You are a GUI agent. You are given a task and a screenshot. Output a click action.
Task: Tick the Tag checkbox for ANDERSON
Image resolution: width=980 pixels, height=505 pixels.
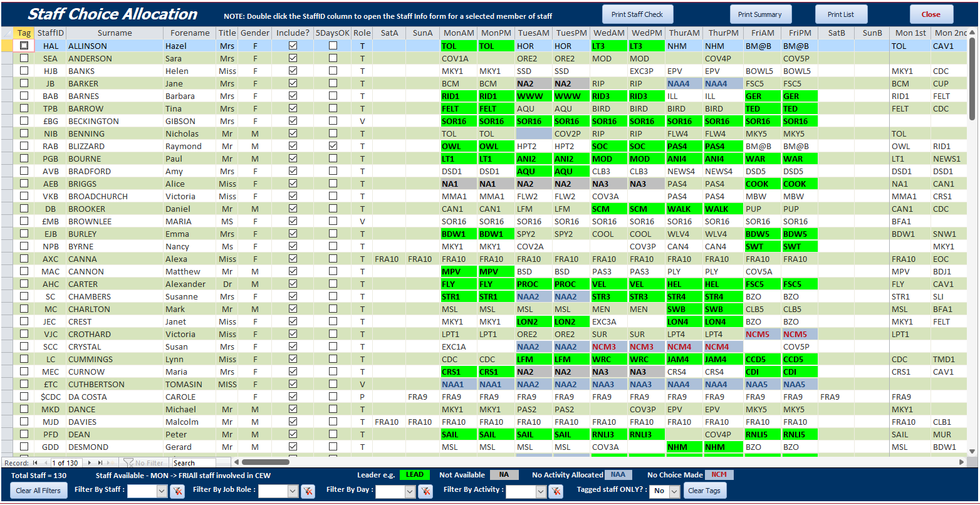pyautogui.click(x=24, y=58)
